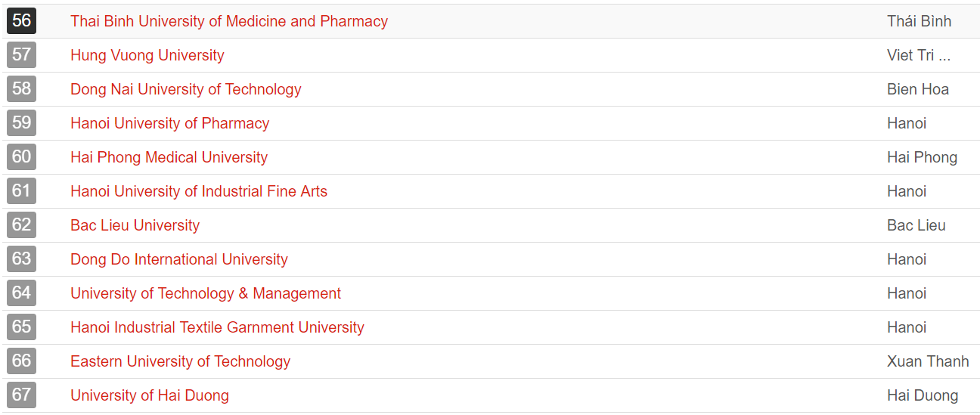
Task: Click the Thái Bình location cell
Action: (x=919, y=21)
